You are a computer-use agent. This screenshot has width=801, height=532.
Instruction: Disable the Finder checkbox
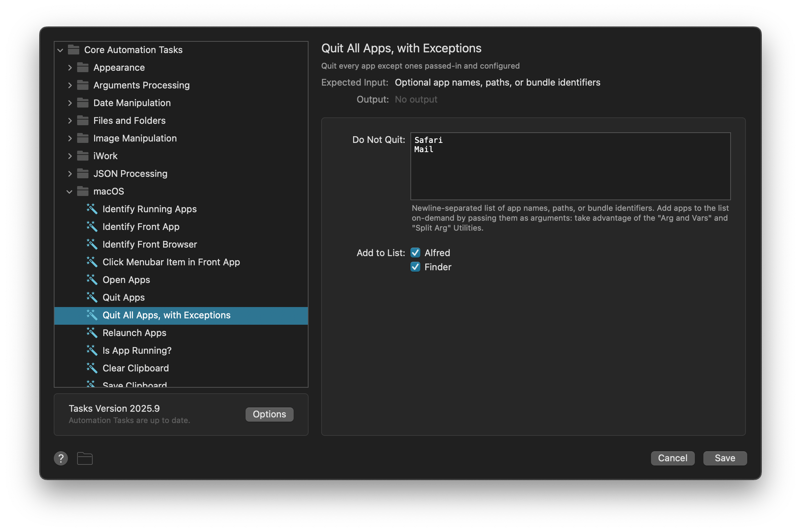[x=415, y=267]
